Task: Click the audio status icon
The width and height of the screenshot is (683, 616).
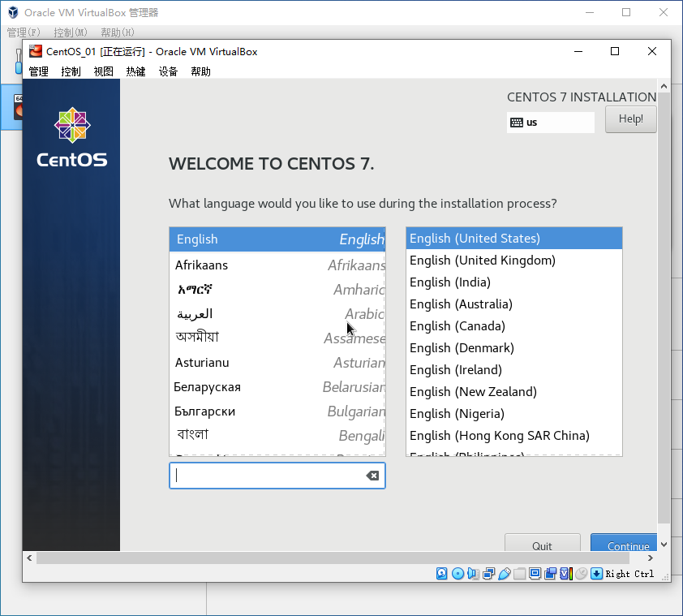Action: pyautogui.click(x=473, y=573)
